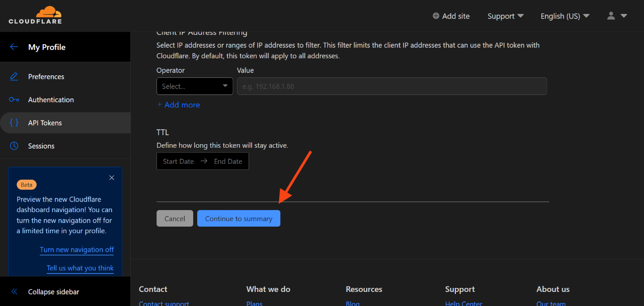Click the Contact support footer link

click(x=164, y=303)
